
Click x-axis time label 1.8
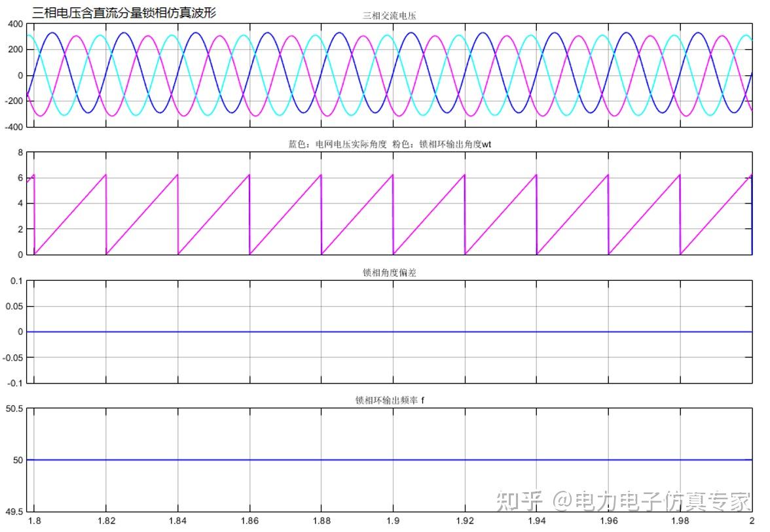point(34,521)
